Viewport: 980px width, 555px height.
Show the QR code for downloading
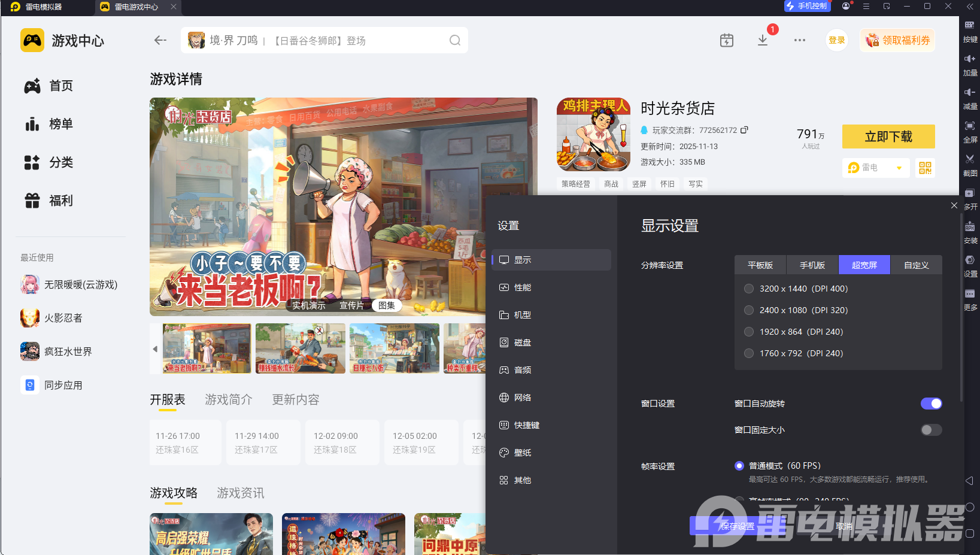[925, 168]
